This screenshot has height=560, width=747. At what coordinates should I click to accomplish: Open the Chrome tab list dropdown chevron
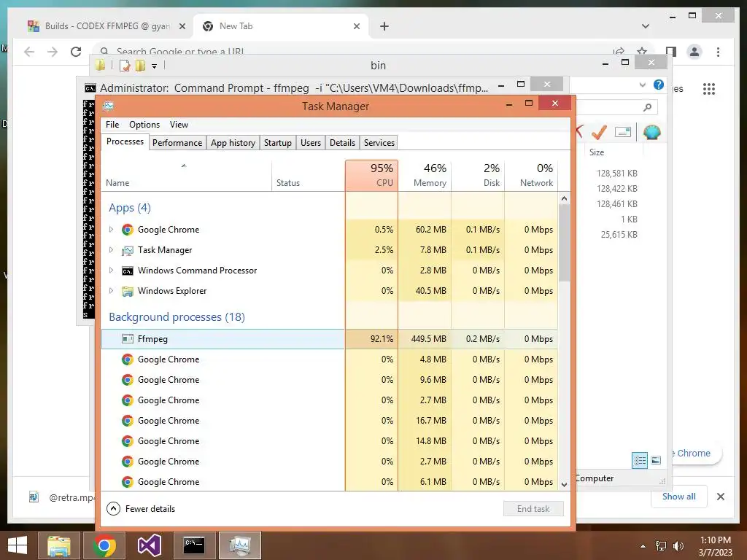[x=645, y=26]
